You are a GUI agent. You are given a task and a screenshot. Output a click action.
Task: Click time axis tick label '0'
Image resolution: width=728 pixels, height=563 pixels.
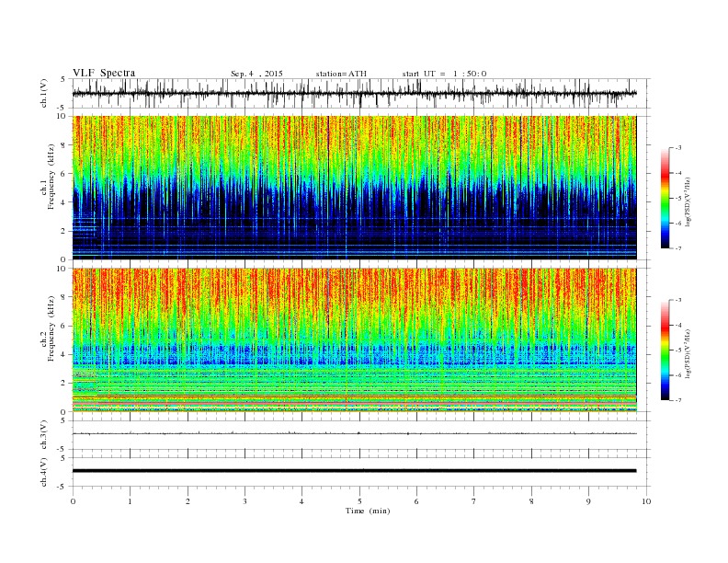(x=73, y=501)
